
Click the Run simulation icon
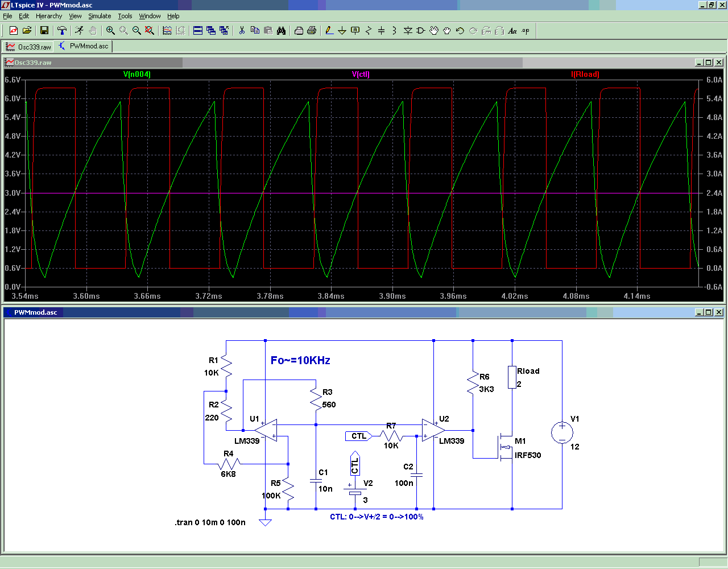pos(79,31)
